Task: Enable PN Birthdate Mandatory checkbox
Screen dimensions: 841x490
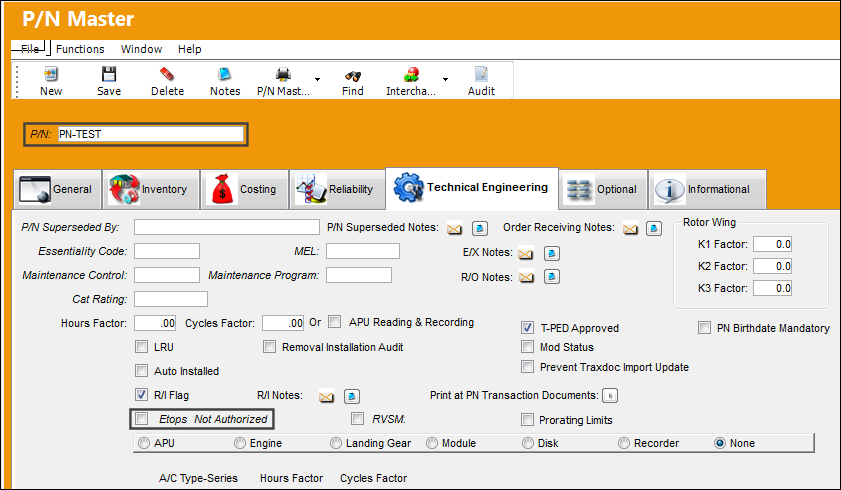Action: (x=704, y=328)
